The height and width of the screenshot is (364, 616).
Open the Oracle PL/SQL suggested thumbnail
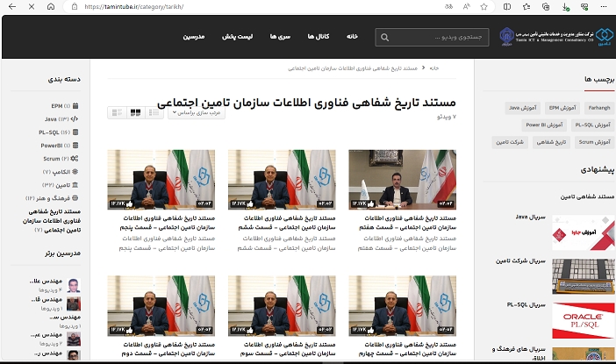coord(583,320)
